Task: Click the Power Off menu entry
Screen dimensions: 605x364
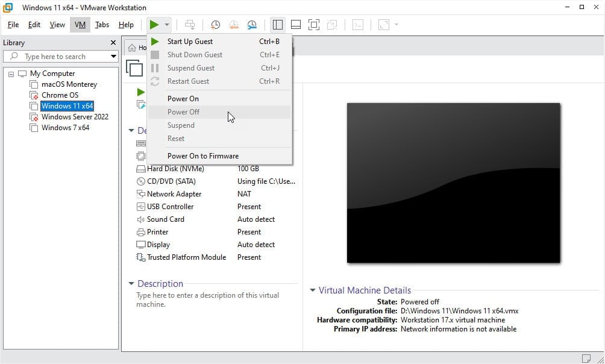Action: 219,112
